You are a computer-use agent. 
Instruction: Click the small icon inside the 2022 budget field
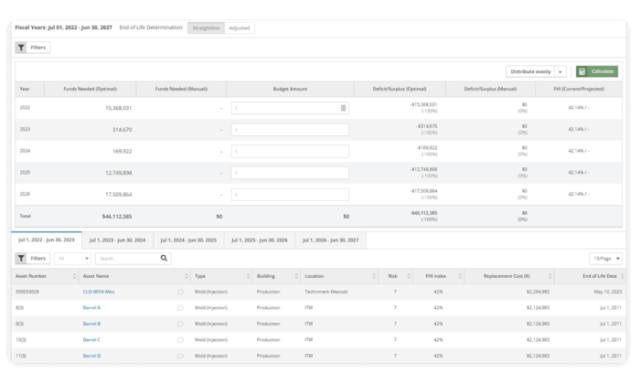pyautogui.click(x=343, y=108)
